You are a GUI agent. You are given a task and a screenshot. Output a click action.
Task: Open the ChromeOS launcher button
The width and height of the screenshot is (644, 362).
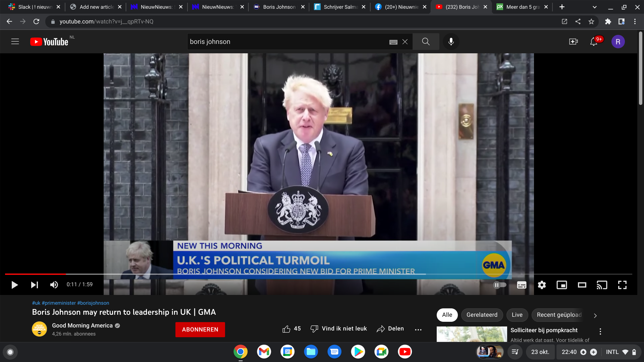click(10, 352)
